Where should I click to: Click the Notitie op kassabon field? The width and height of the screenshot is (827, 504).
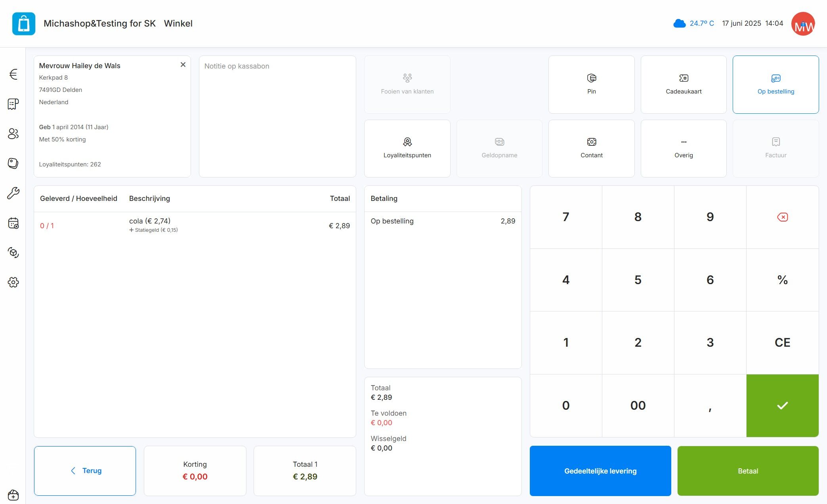(x=277, y=116)
